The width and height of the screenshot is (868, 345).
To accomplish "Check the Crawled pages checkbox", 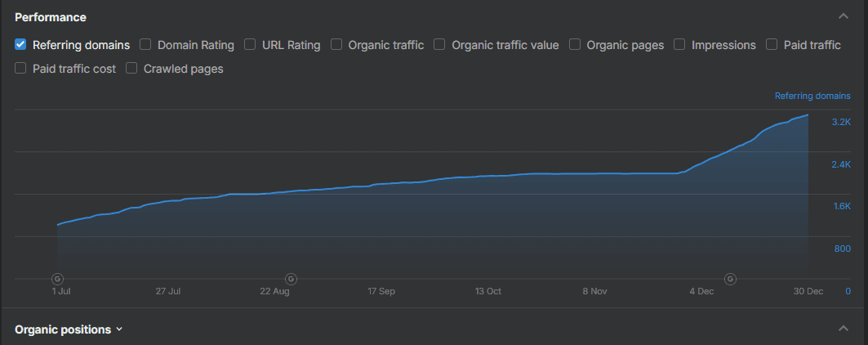I will (x=132, y=69).
